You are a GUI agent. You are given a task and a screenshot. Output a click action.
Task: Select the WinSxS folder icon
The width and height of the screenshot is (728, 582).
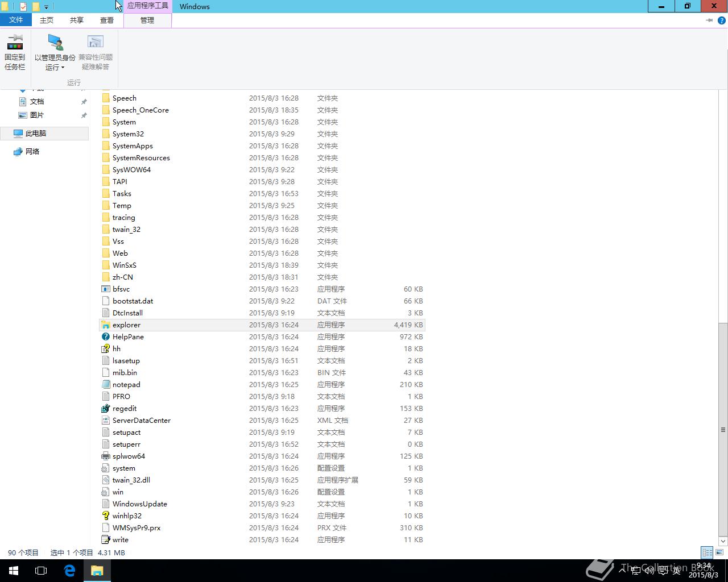105,265
